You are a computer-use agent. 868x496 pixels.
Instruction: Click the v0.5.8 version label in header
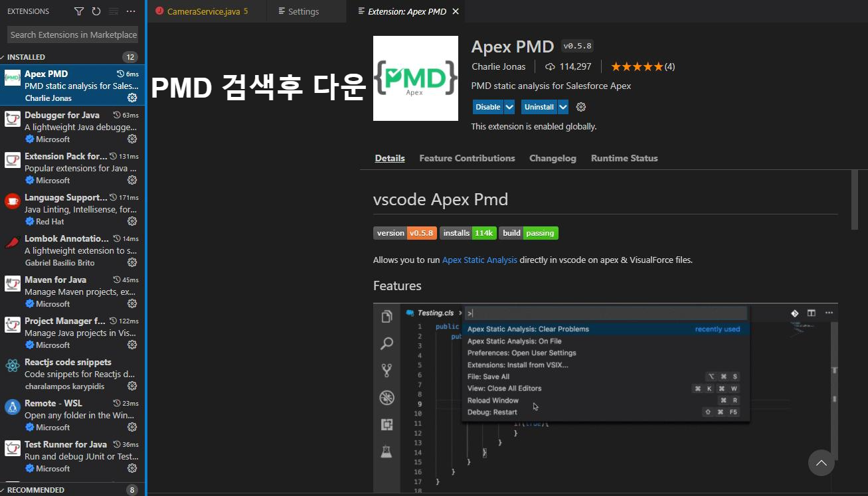(x=577, y=46)
